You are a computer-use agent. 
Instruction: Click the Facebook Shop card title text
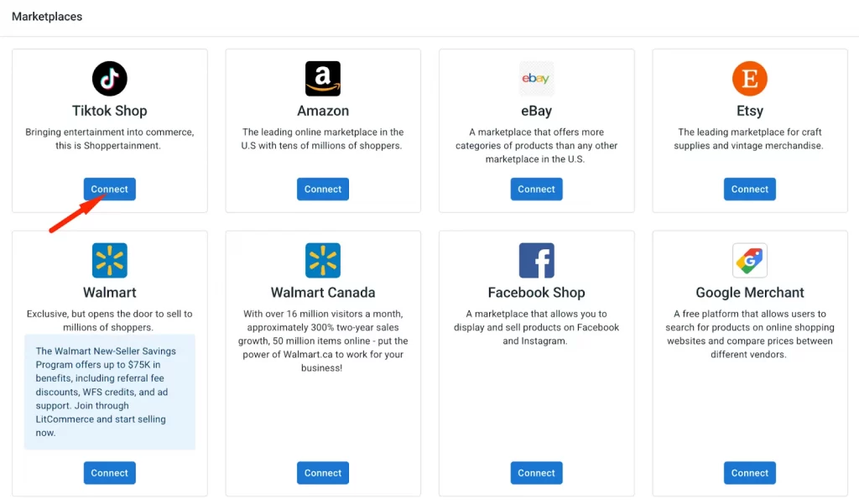point(536,292)
